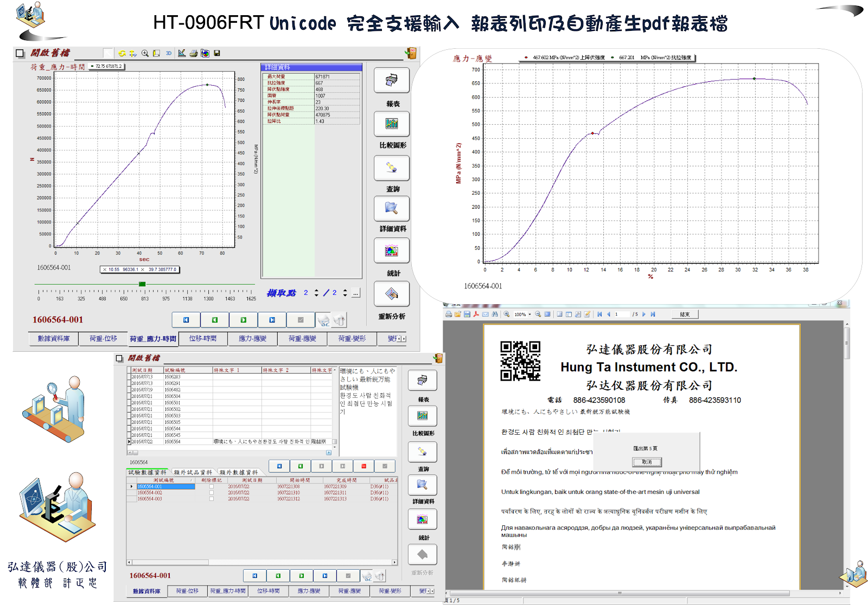Click the move arrows icon in chart toolbar
This screenshot has height=605, width=868.
click(132, 53)
